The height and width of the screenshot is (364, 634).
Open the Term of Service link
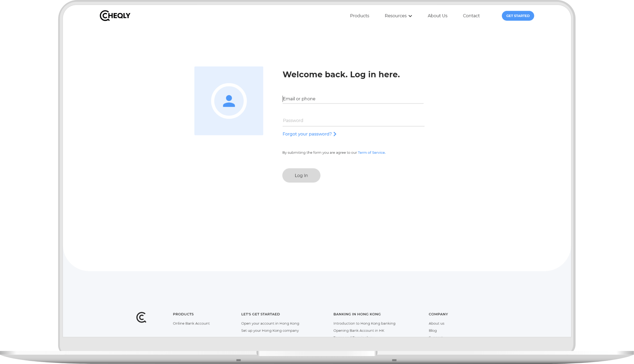point(371,153)
